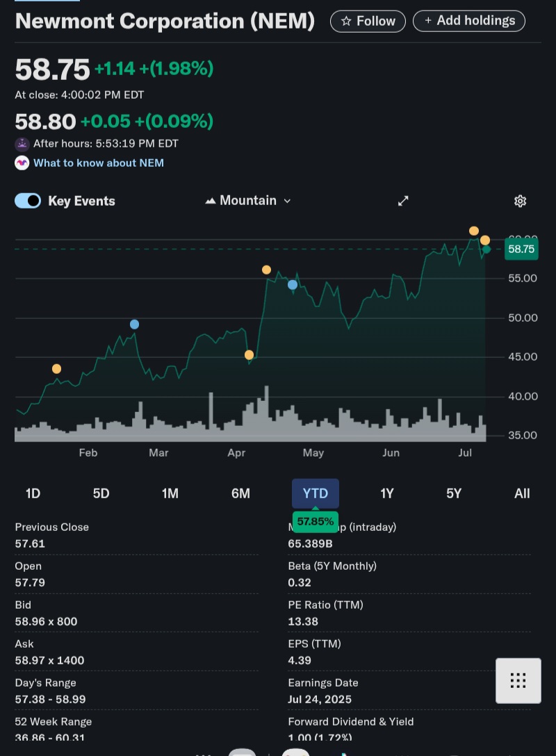Click the after-hours price 58.80
This screenshot has width=556, height=756.
[x=45, y=122]
